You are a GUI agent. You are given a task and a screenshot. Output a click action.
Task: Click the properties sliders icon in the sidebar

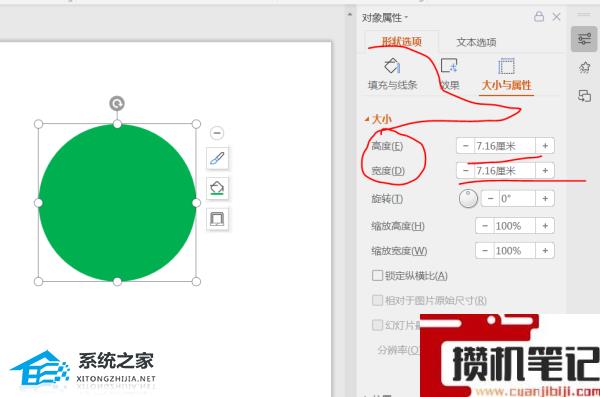point(584,39)
